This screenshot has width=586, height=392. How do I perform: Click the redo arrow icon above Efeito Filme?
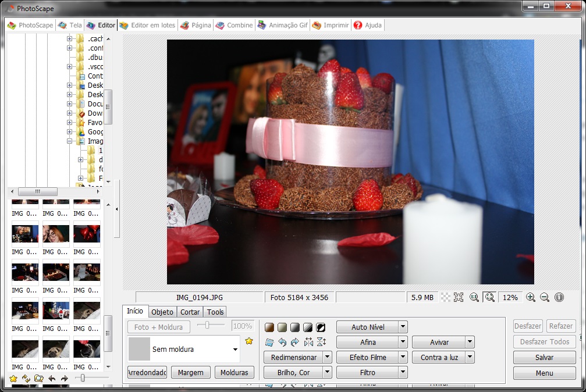(295, 341)
